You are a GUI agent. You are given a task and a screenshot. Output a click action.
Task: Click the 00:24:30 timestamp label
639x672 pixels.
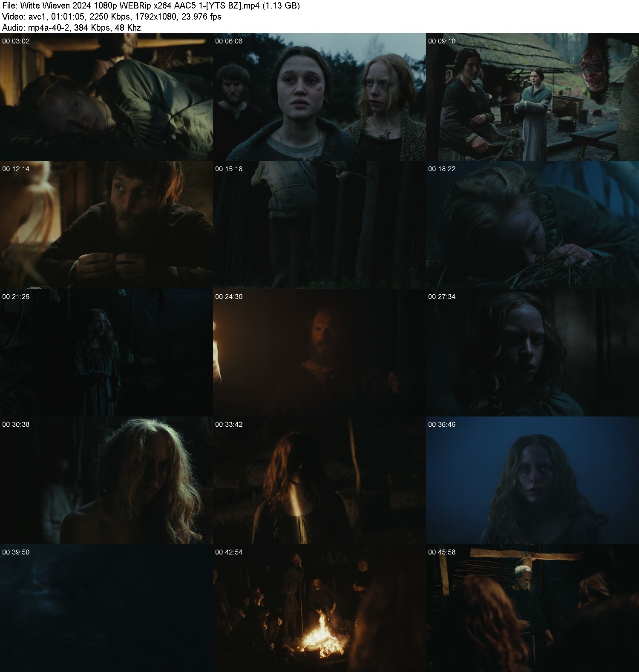[229, 297]
